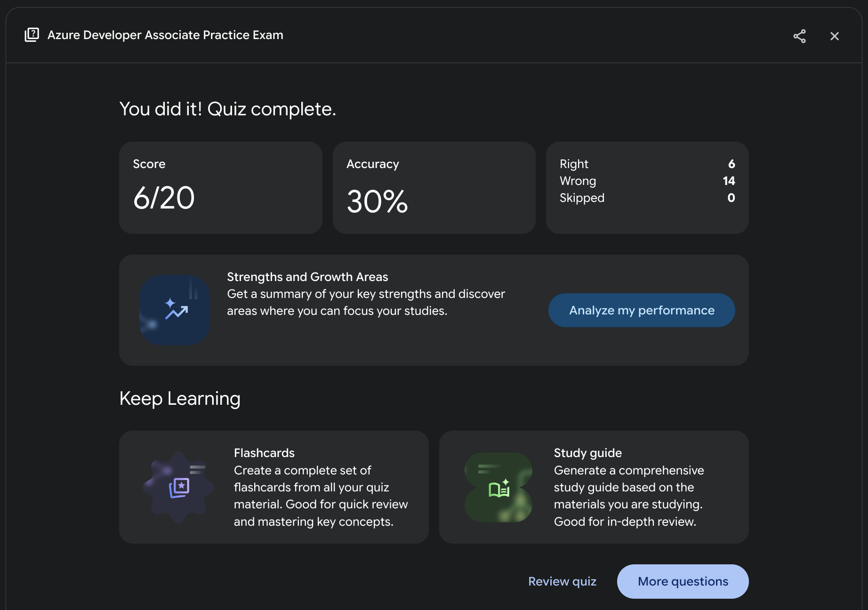868x610 pixels.
Task: Close the quiz results dialog
Action: coord(834,36)
